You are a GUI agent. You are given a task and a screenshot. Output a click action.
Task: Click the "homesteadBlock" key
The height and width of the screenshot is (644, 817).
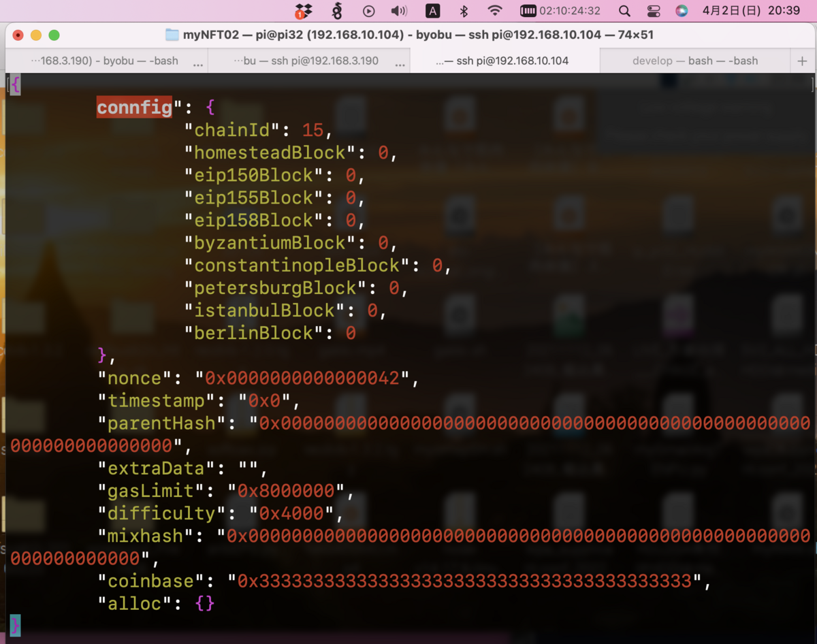pos(270,152)
